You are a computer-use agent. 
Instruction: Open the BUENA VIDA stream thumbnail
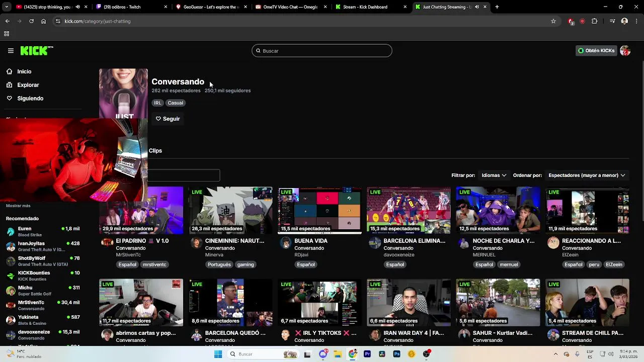tap(319, 210)
